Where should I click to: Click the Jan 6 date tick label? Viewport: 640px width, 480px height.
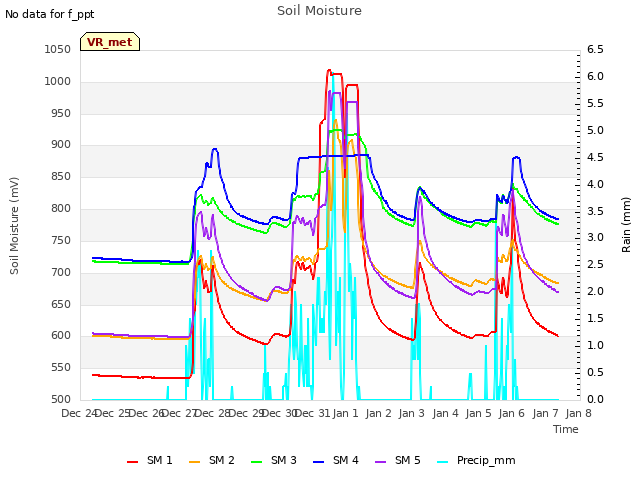(x=511, y=413)
